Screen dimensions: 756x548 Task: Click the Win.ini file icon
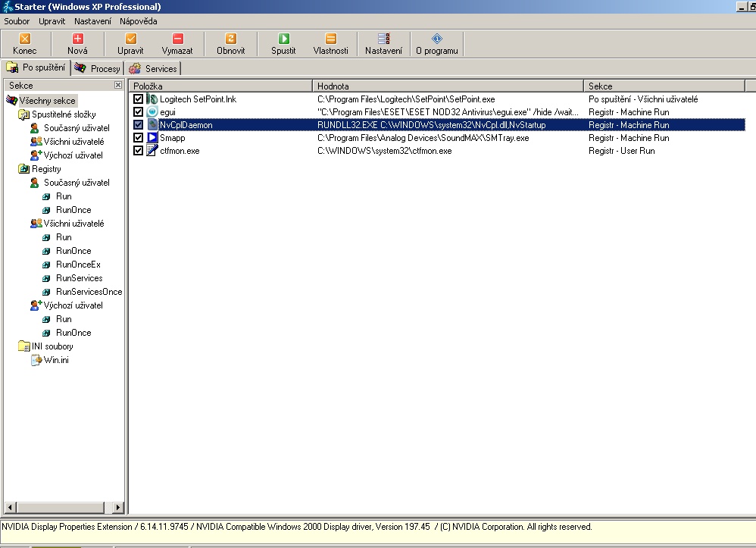coord(36,360)
